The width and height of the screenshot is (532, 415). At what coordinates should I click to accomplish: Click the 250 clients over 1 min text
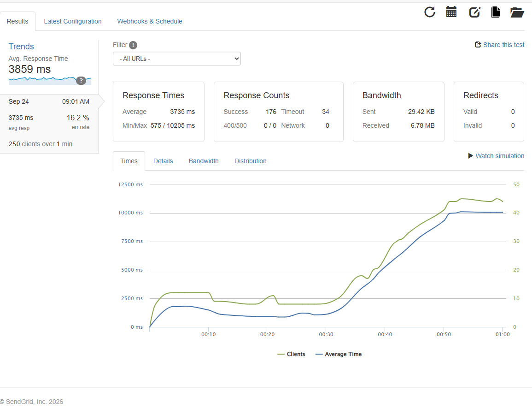41,144
